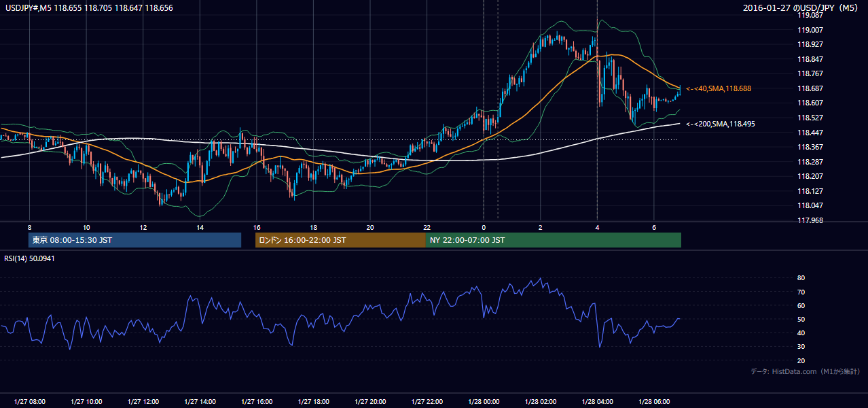This screenshot has height=408, width=868.
Task: Click hour label 22 under the price chart
Action: (x=427, y=227)
